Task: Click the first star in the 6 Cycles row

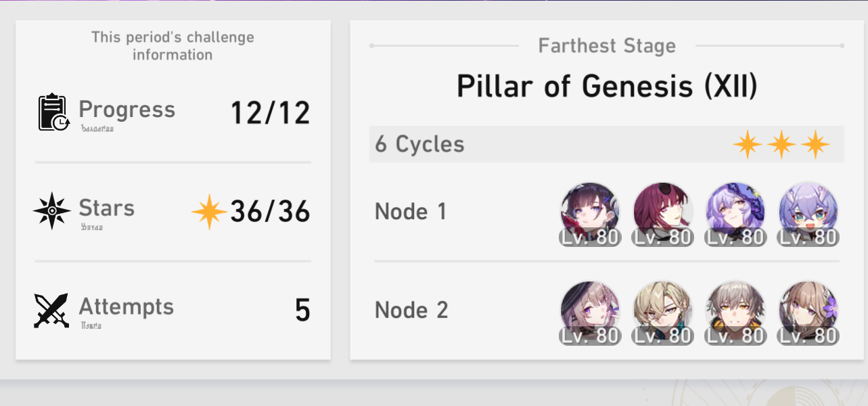Action: (748, 145)
